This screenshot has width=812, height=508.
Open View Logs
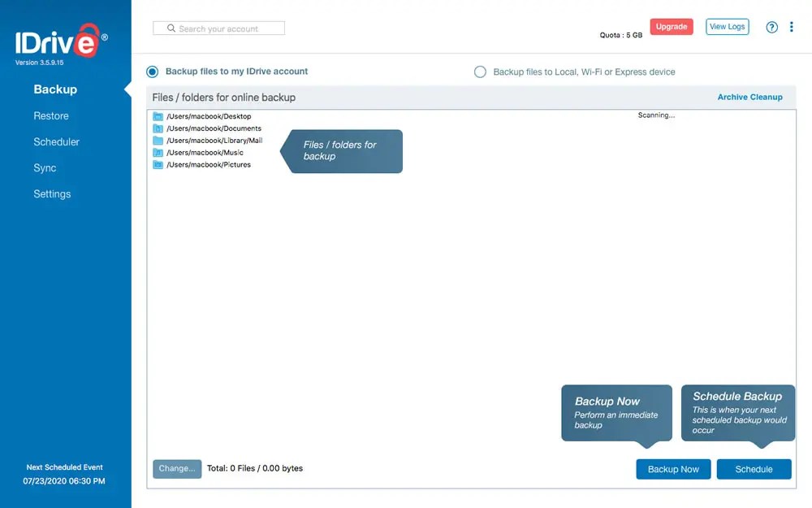[727, 26]
